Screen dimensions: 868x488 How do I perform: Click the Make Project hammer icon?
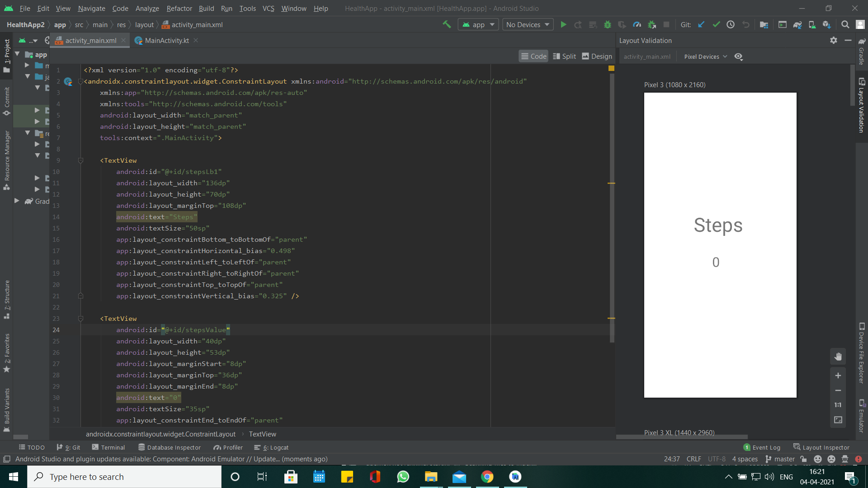447,24
